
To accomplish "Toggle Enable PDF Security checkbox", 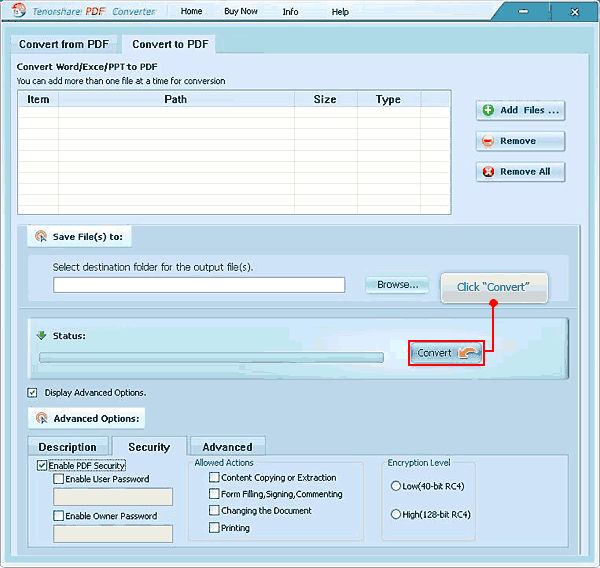I will click(x=42, y=465).
